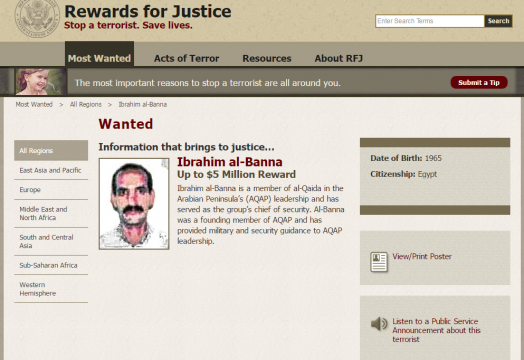This screenshot has width=524, height=360.
Task: Click the poster document icon
Action: click(379, 262)
